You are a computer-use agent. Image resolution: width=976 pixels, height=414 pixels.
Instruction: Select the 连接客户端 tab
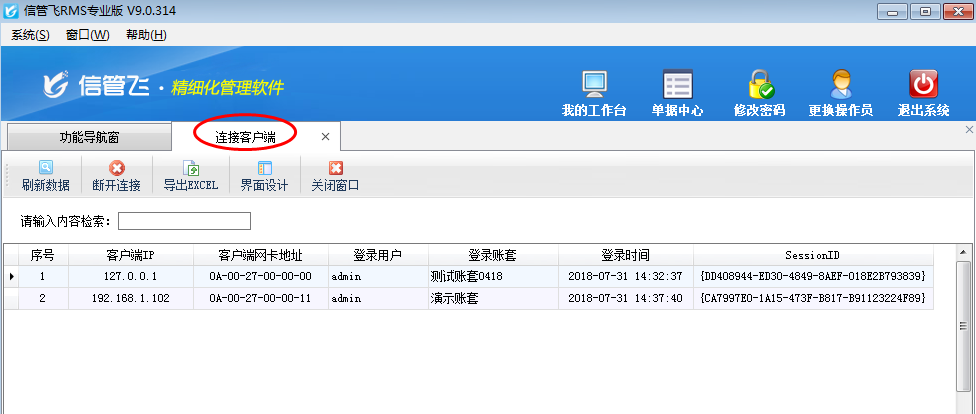coord(245,136)
